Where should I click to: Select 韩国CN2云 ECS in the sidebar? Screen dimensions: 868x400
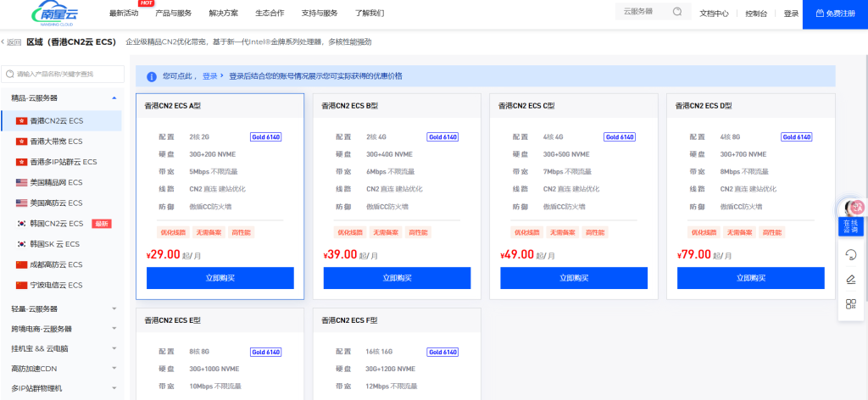pos(56,223)
